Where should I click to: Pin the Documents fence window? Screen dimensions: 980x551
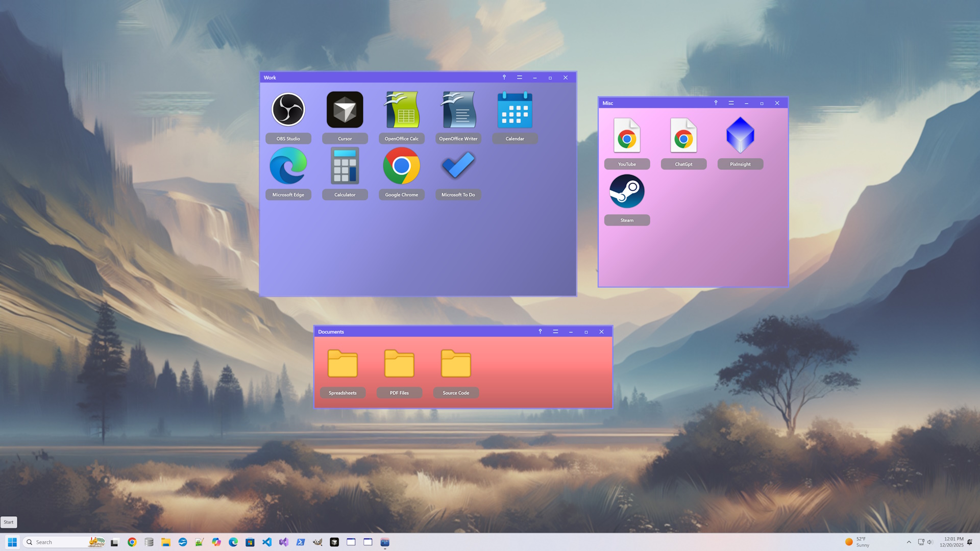tap(540, 332)
